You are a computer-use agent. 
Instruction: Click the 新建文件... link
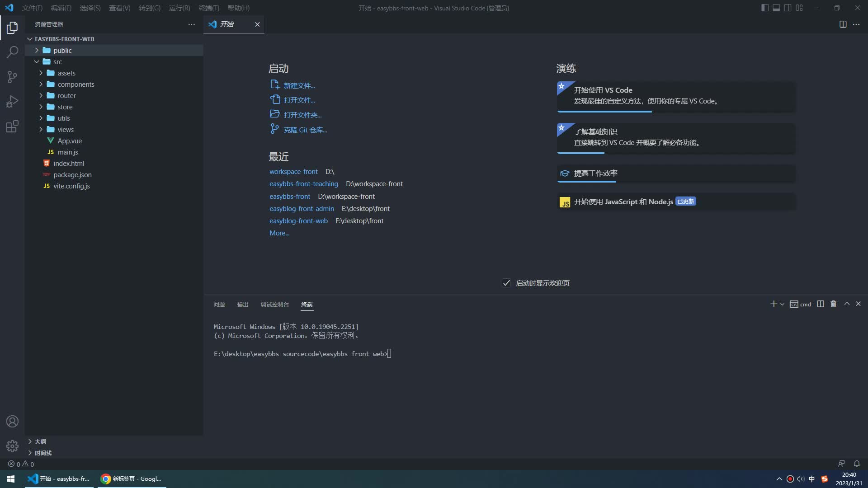pos(292,85)
